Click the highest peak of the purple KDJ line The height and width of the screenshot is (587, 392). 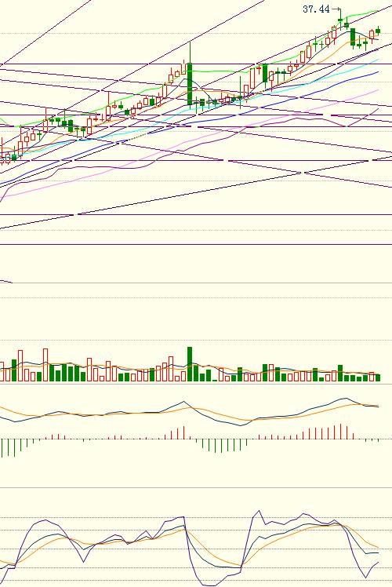tap(259, 510)
